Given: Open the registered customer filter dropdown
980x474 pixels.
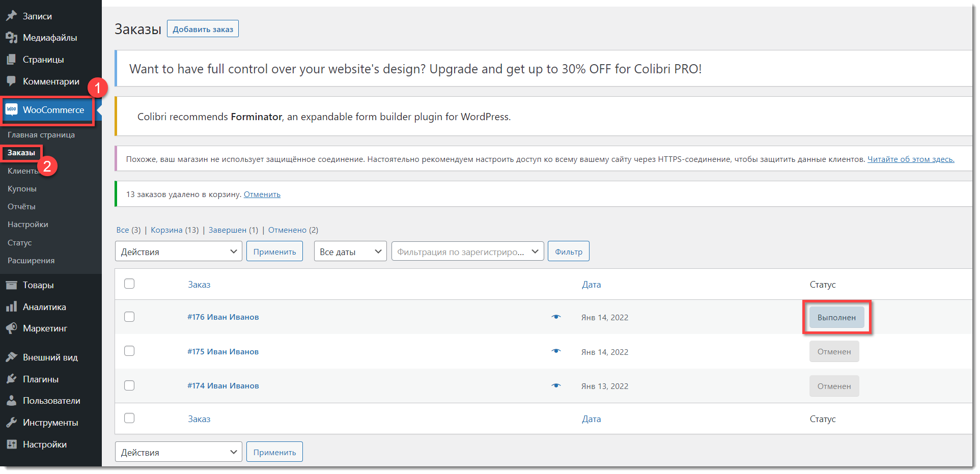Looking at the screenshot, I should 467,252.
